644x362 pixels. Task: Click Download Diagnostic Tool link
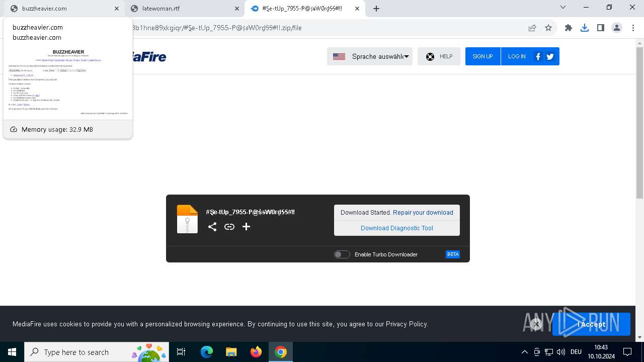pyautogui.click(x=397, y=228)
